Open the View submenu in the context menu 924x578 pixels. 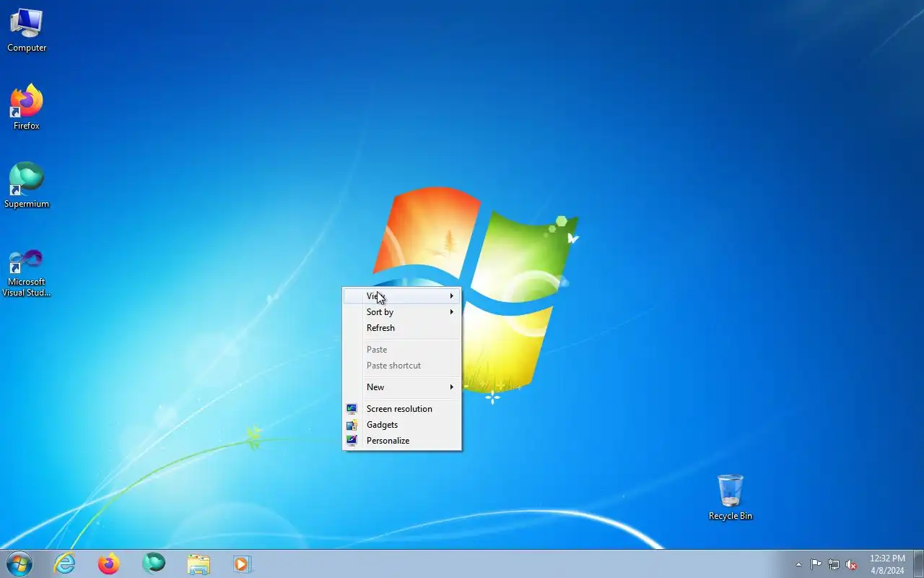point(401,296)
